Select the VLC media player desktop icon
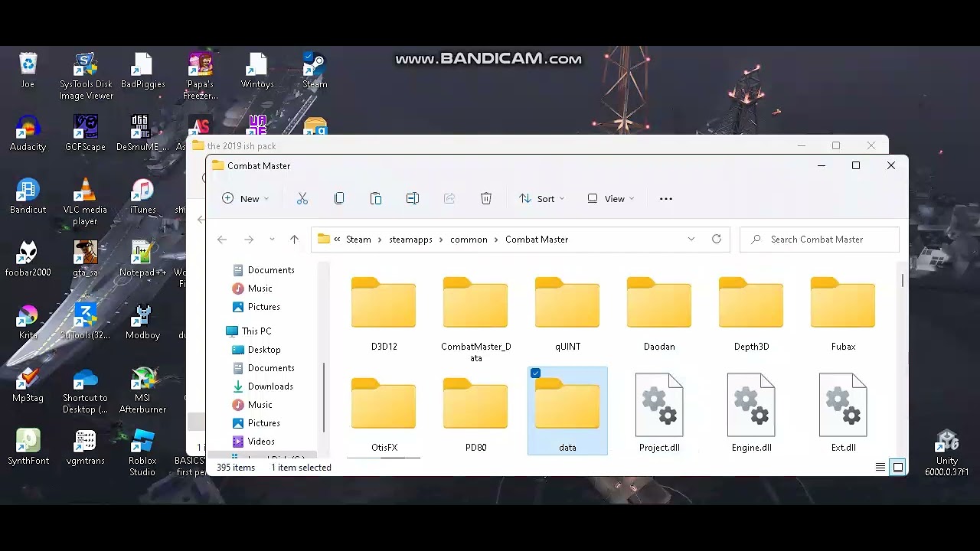This screenshot has height=551, width=980. pos(85,202)
